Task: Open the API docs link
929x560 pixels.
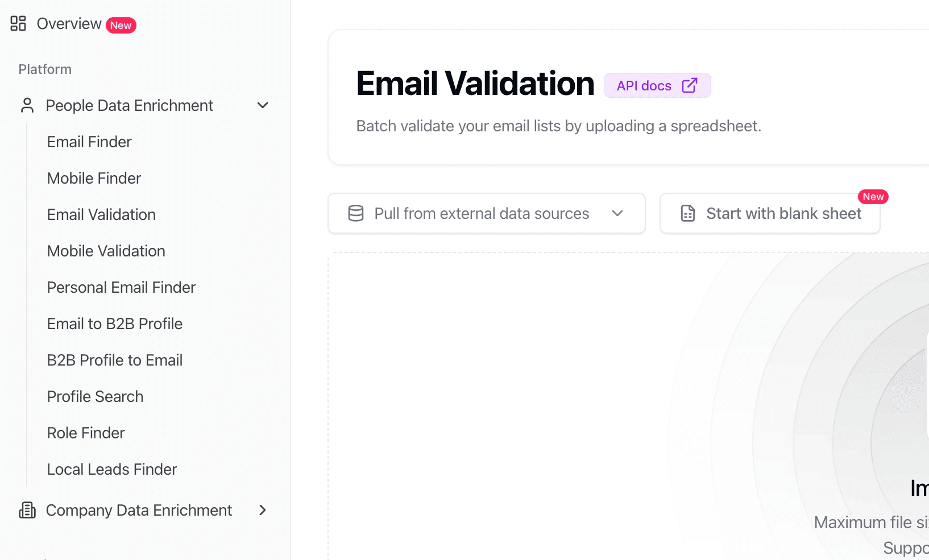Action: pos(644,85)
